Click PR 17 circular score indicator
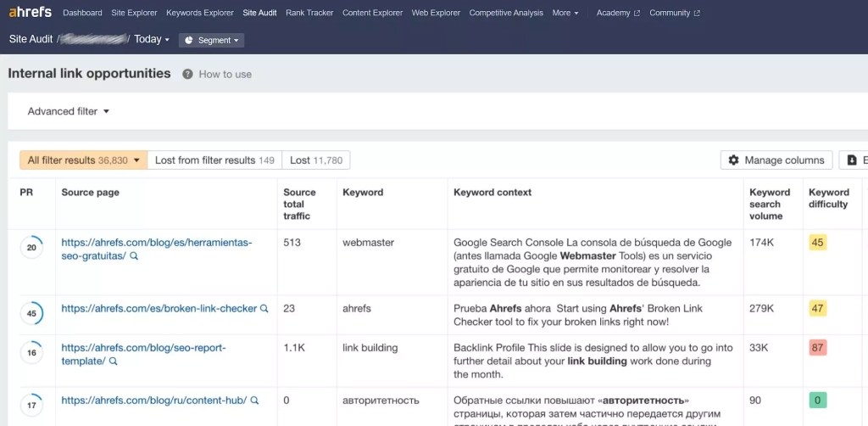868x426 pixels. coord(31,405)
